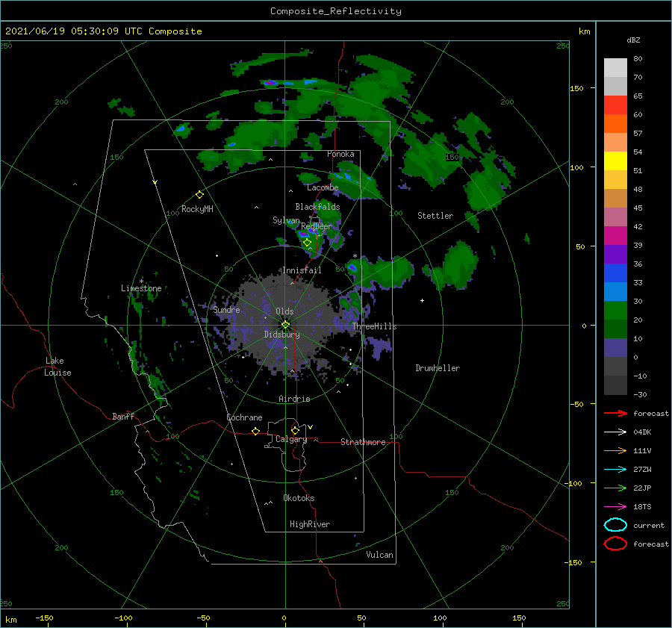The width and height of the screenshot is (672, 628).
Task: Click the Drumheller city label
Action: [x=438, y=368]
